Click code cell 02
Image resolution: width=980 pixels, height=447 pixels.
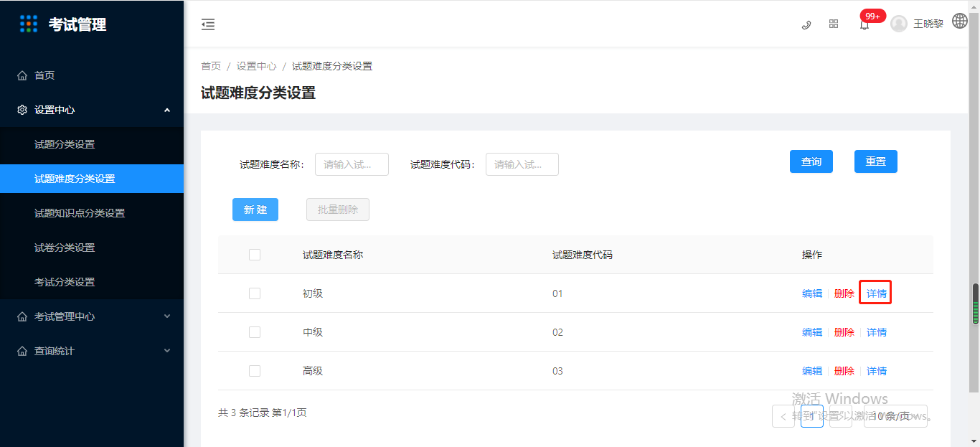tap(558, 332)
